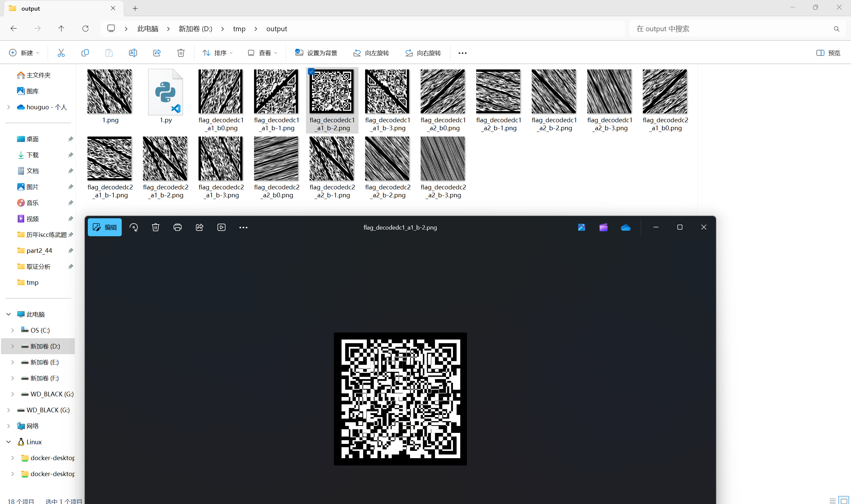851x504 pixels.
Task: Click the Refresh icon beside address bar
Action: [85, 29]
